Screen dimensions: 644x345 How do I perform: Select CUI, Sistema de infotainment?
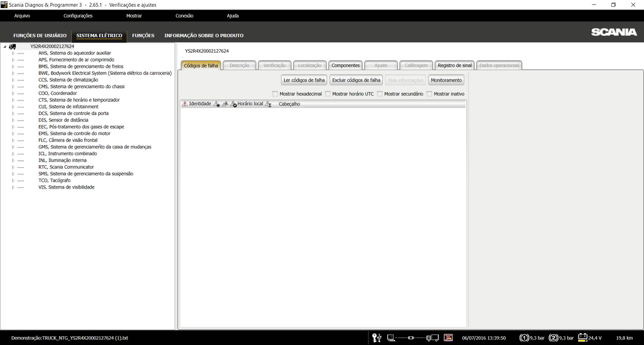click(x=68, y=107)
